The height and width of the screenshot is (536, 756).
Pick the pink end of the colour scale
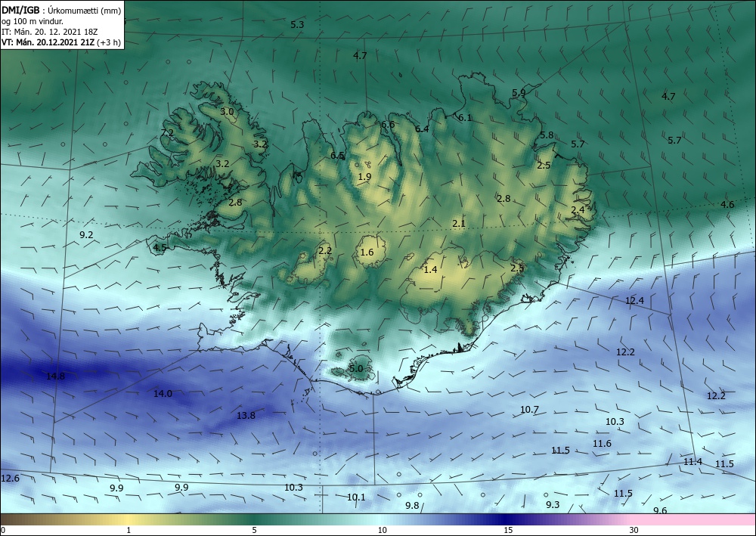pyautogui.click(x=694, y=519)
